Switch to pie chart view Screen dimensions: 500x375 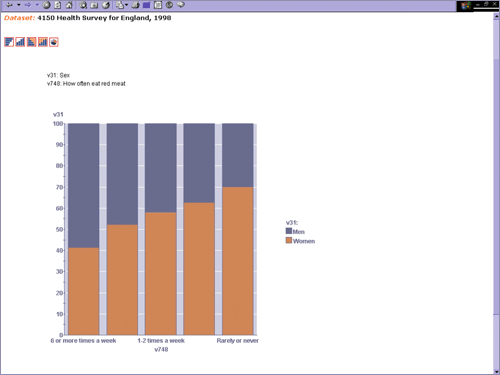click(x=54, y=42)
